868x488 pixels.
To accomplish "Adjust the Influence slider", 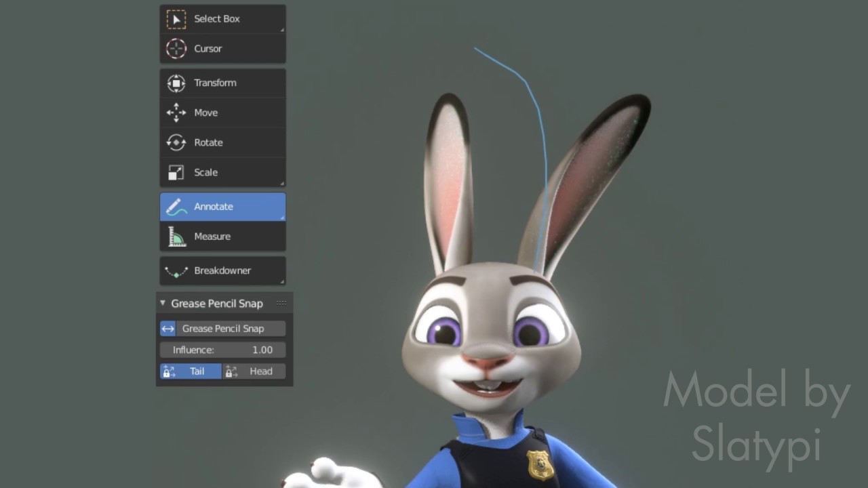I will click(x=222, y=350).
